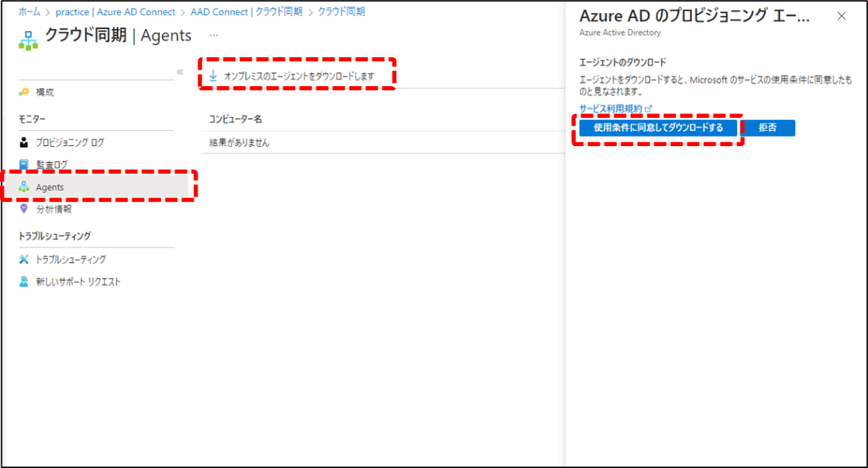Open the ellipsis more options menu
The width and height of the screenshot is (868, 468).
click(x=213, y=35)
